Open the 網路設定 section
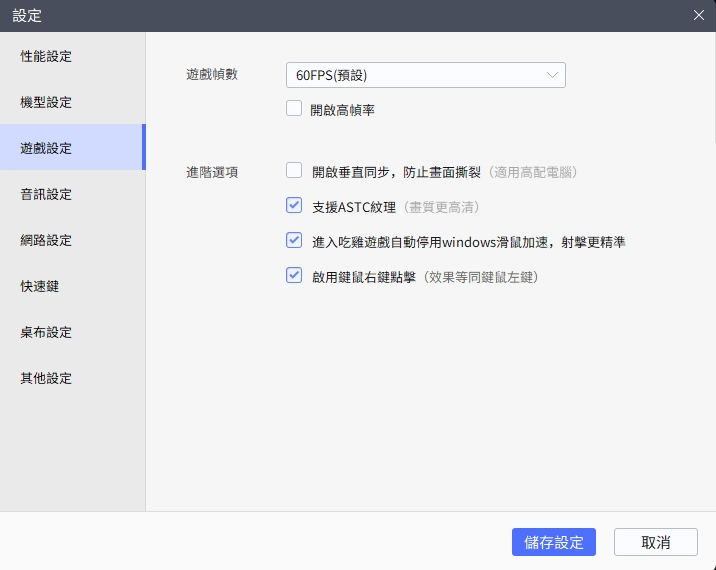 tap(46, 240)
